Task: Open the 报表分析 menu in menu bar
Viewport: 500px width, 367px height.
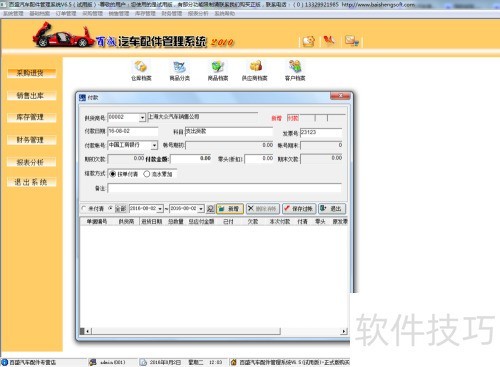Action: (198, 13)
